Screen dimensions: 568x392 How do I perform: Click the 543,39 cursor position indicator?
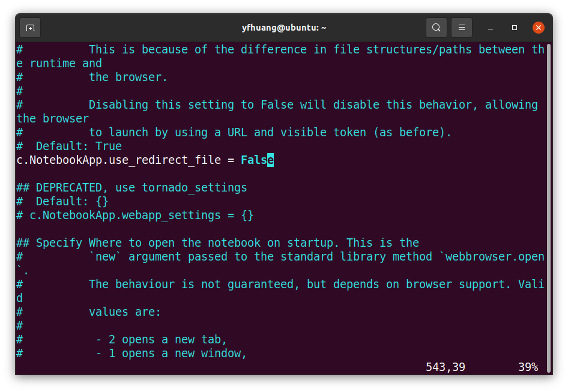click(444, 366)
